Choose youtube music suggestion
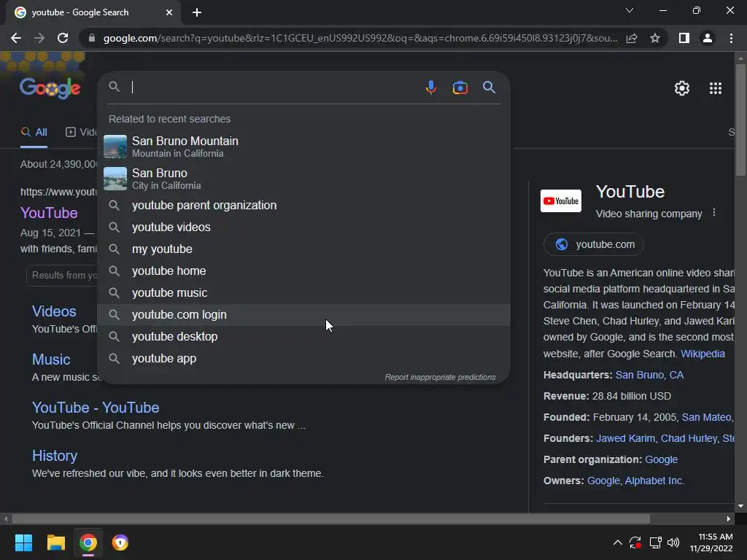The height and width of the screenshot is (560, 747). pos(303,293)
